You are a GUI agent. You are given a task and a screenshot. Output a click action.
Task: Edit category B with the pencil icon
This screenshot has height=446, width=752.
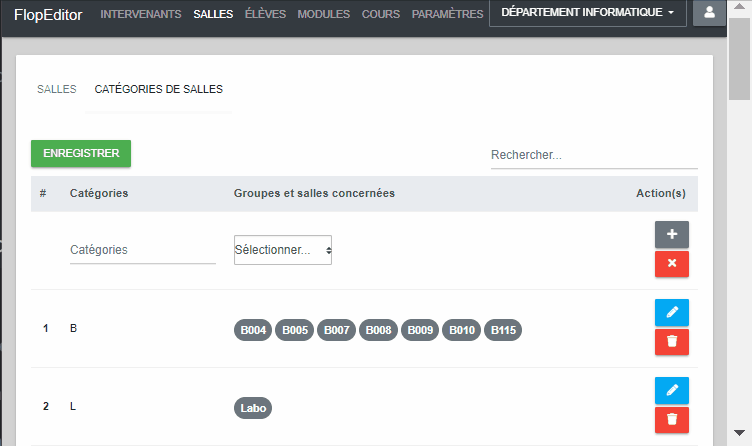671,312
